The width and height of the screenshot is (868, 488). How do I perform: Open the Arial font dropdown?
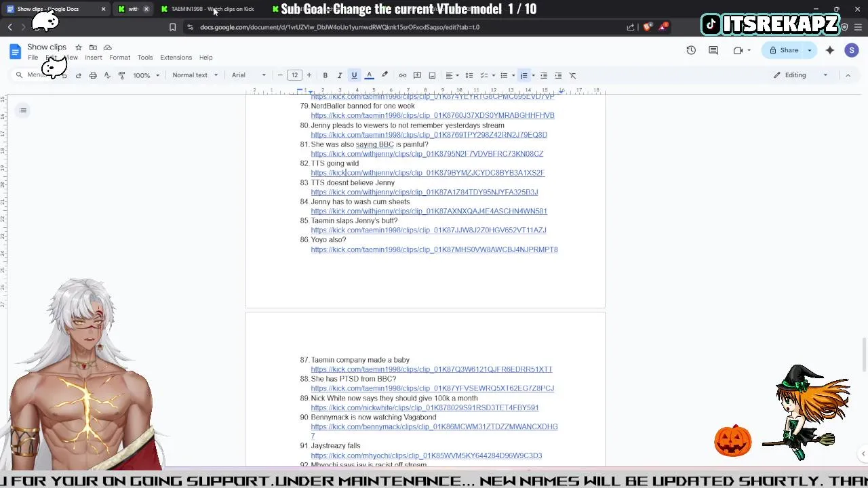249,75
